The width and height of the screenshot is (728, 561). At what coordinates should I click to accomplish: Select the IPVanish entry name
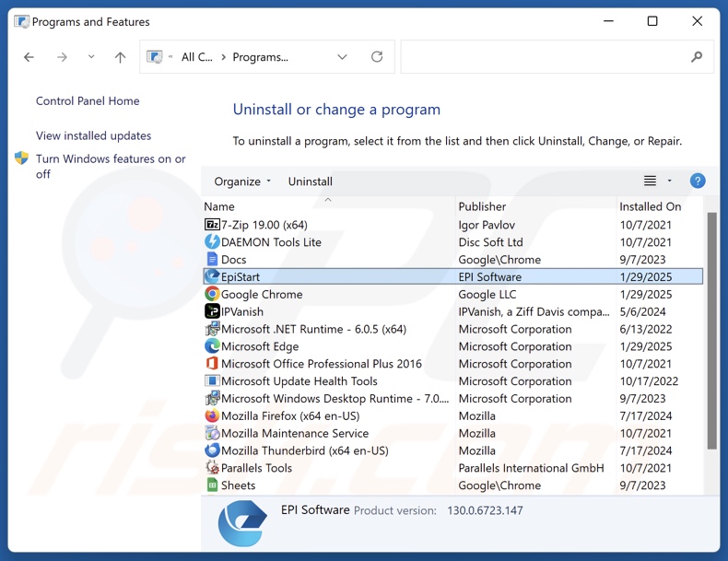tap(241, 311)
